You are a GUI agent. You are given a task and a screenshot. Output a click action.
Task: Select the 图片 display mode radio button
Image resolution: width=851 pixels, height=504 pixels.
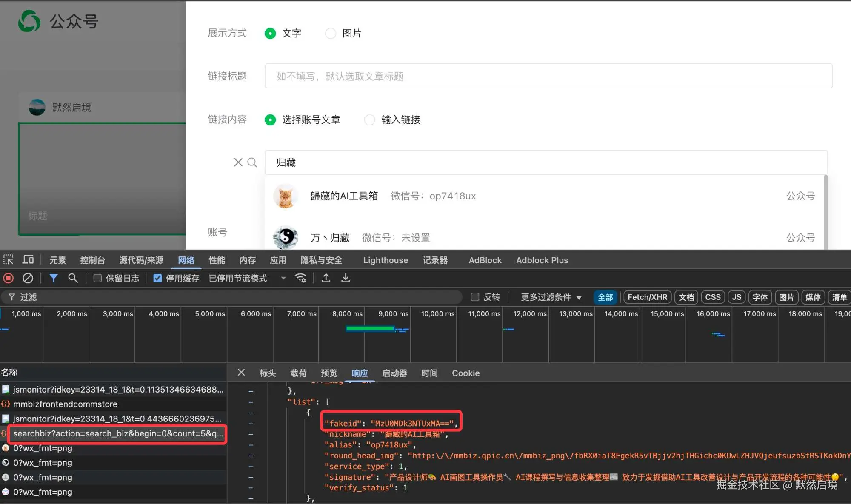coord(331,33)
